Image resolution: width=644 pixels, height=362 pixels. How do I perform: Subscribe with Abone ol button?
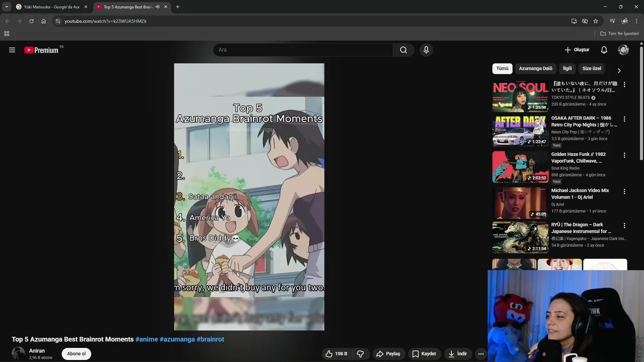tap(76, 353)
